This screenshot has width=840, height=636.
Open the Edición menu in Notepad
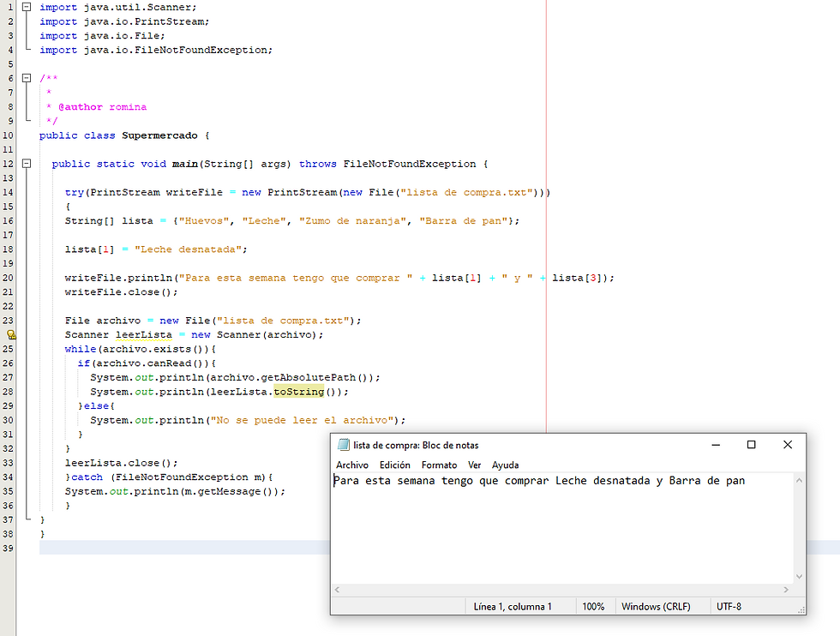click(395, 465)
